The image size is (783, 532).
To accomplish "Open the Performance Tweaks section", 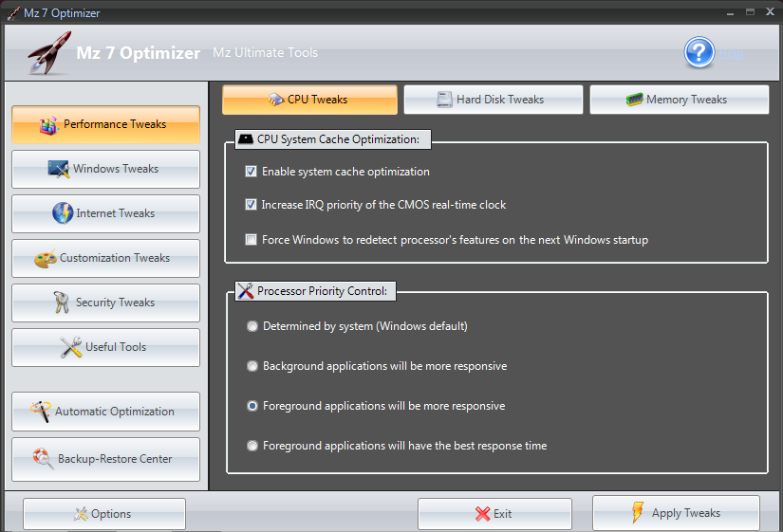I will 106,125.
